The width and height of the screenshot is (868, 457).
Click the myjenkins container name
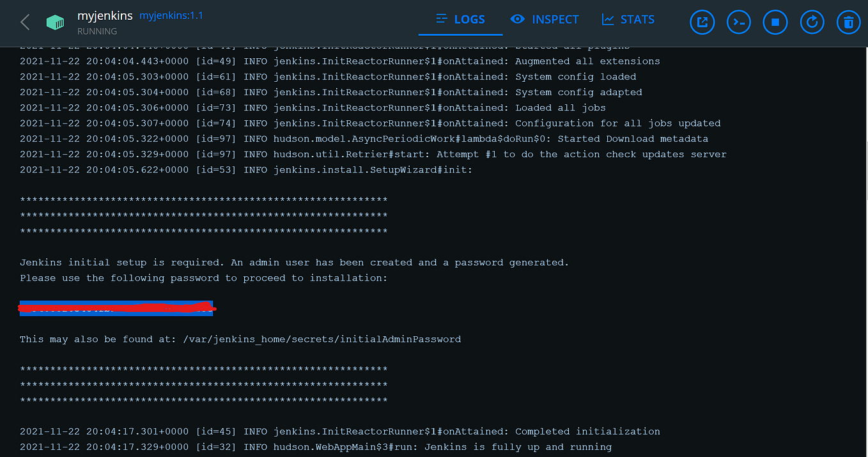[x=104, y=15]
